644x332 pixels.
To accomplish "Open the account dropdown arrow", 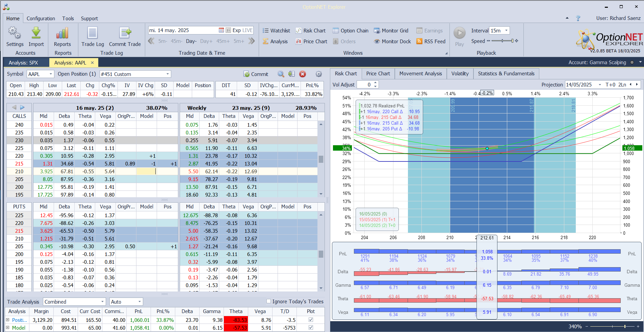I will (x=640, y=62).
